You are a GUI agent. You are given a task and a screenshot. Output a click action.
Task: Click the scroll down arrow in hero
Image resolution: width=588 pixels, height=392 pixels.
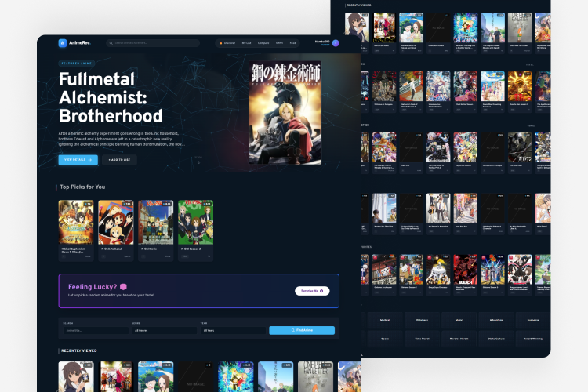[199, 162]
